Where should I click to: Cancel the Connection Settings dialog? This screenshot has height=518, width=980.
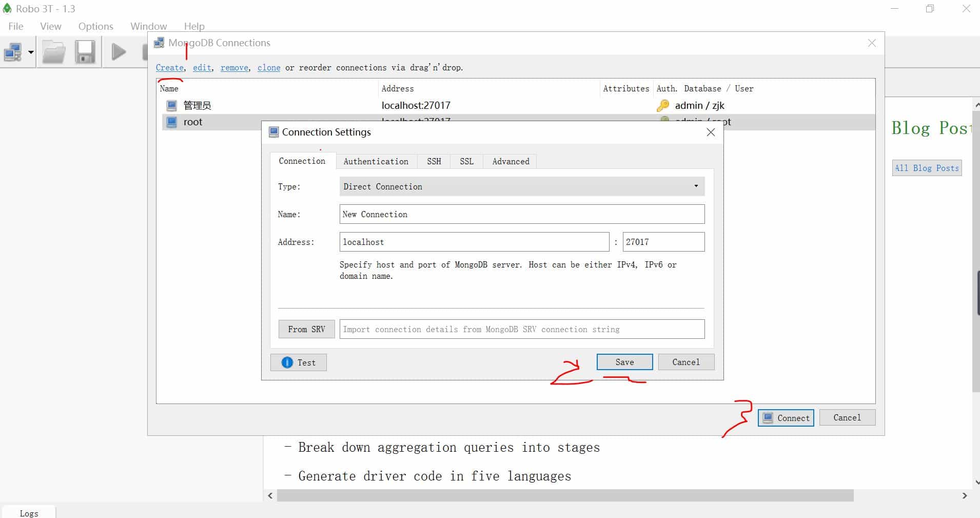click(x=686, y=362)
